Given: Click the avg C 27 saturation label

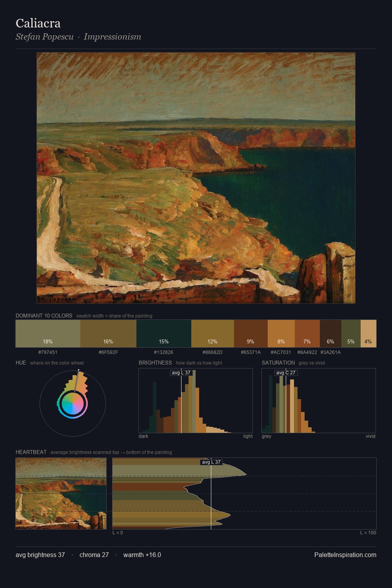Looking at the screenshot, I should [x=286, y=373].
